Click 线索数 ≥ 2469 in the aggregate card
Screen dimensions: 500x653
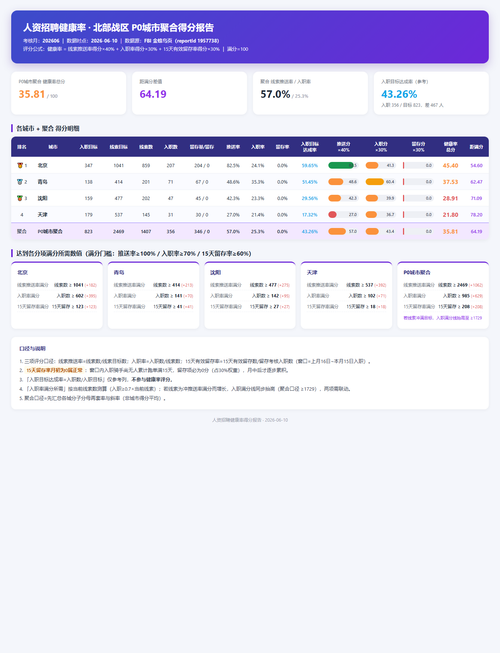[x=453, y=285]
